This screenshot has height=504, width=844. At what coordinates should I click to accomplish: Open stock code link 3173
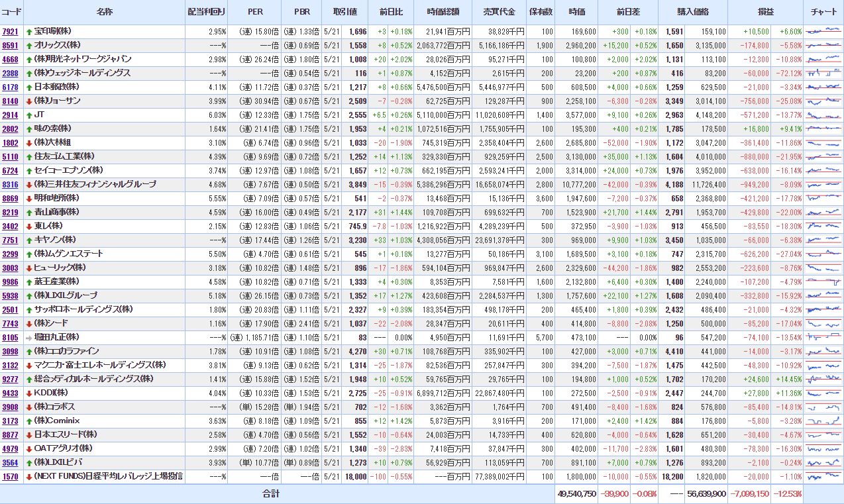[10, 421]
